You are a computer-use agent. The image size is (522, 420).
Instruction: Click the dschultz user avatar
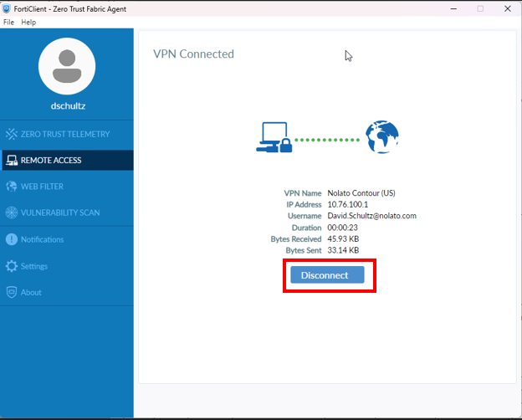pyautogui.click(x=67, y=66)
